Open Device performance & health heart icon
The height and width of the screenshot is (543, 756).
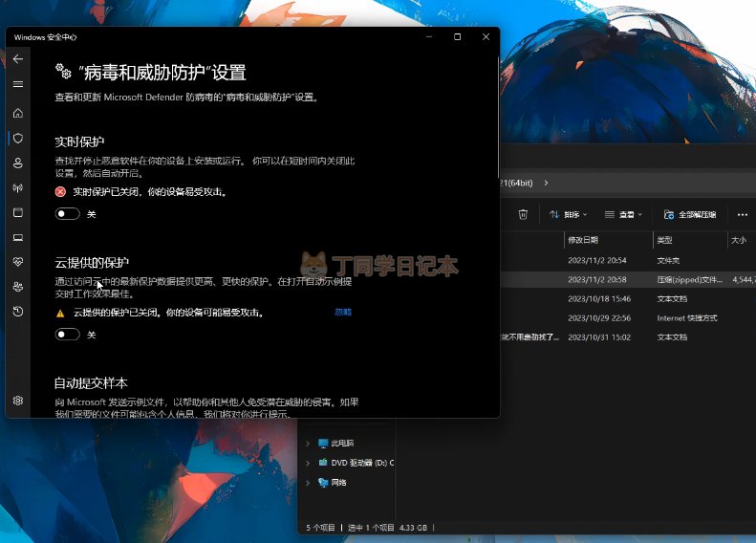tap(18, 262)
